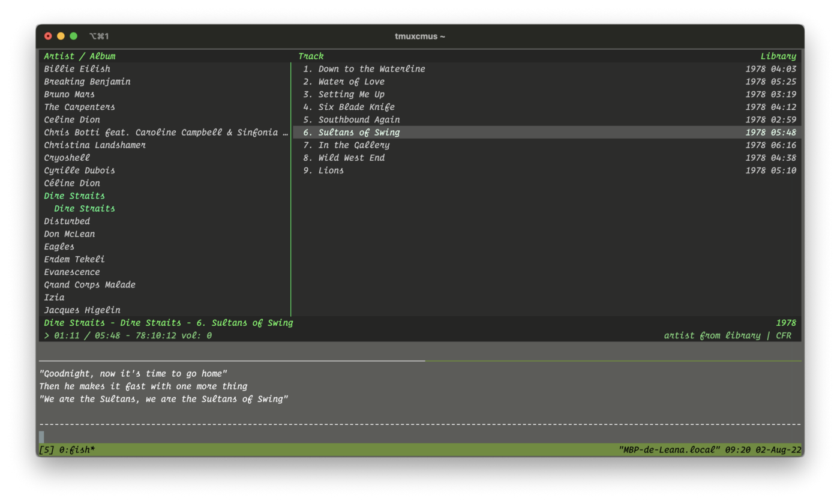The image size is (840, 504).
Task: Select track 9 Lions
Action: [323, 170]
